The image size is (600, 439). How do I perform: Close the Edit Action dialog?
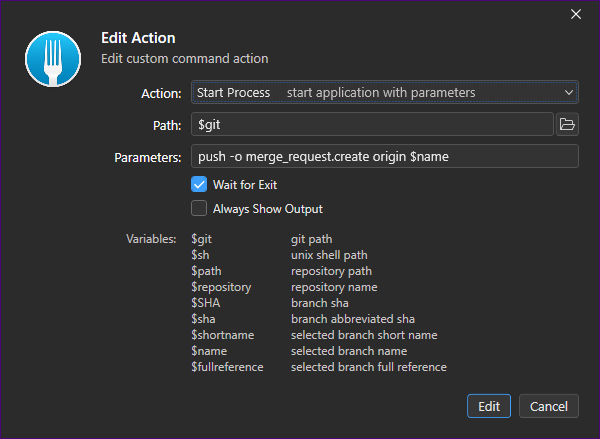coord(576,15)
